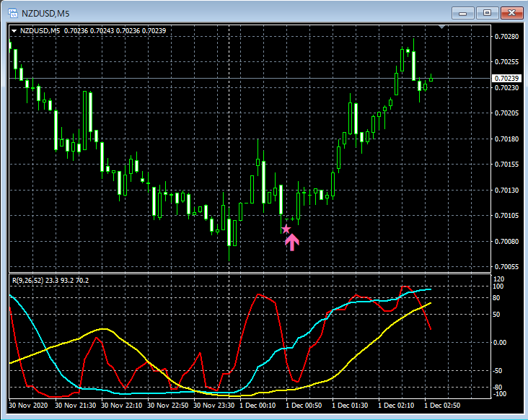Click the horizontal current price line
This screenshot has height=420, width=528.
[x=216, y=78]
